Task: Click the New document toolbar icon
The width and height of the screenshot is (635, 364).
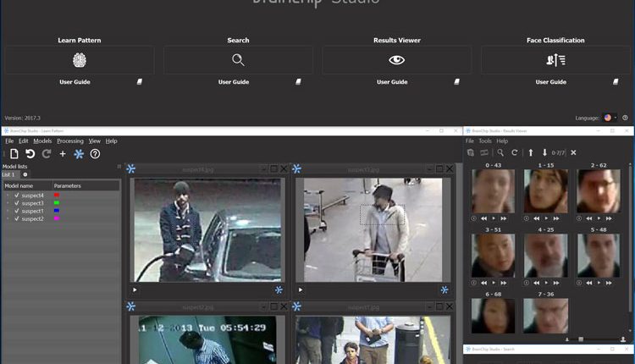Action: point(14,154)
